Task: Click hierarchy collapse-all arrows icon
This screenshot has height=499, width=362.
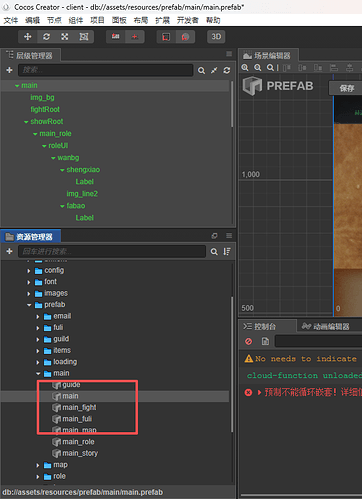Action: click(214, 70)
